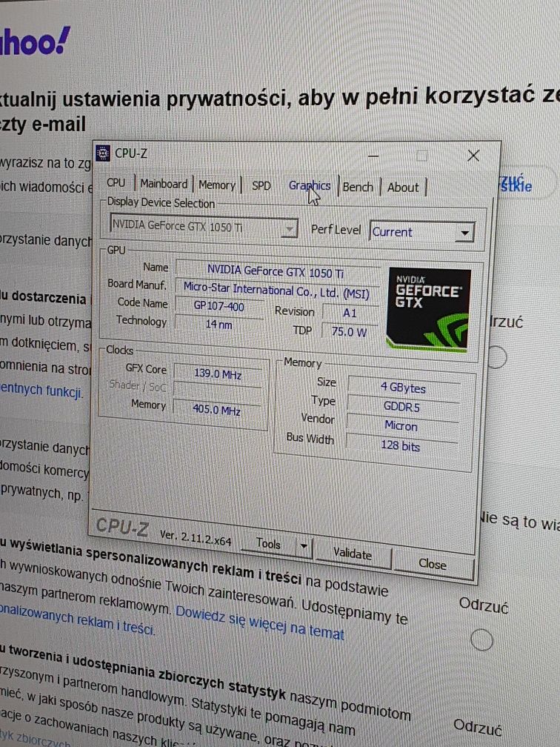Switch to the SPD tab

(261, 186)
